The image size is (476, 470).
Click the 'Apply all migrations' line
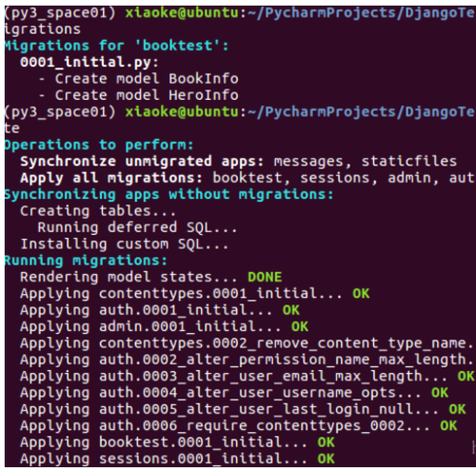(248, 178)
